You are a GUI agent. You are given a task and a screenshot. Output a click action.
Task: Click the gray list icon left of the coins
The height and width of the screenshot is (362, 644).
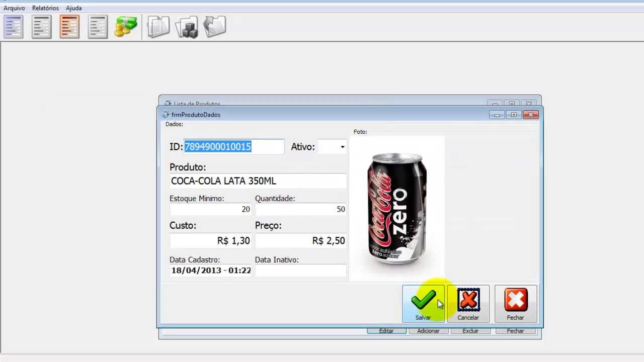(98, 26)
